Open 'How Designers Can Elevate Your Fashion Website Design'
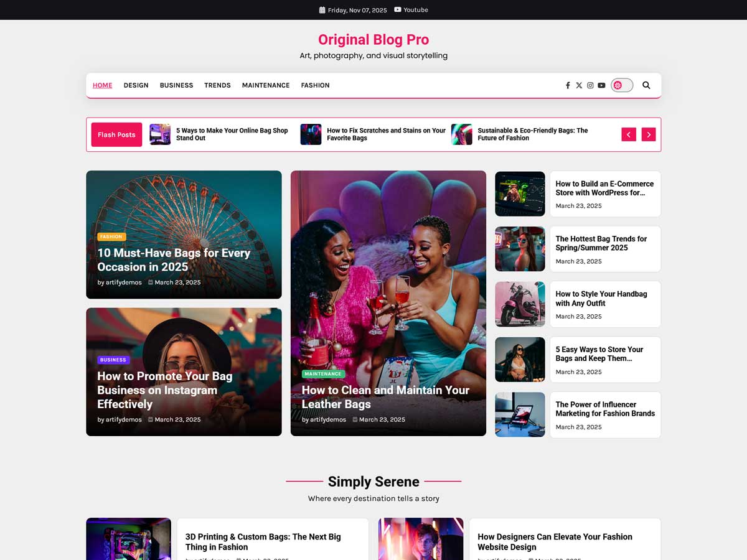Image resolution: width=747 pixels, height=560 pixels. tap(555, 542)
